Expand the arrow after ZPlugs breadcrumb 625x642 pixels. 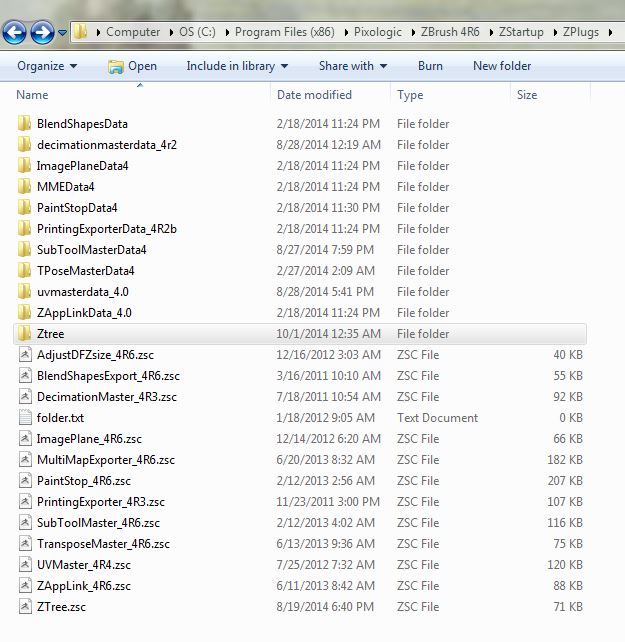pos(610,32)
